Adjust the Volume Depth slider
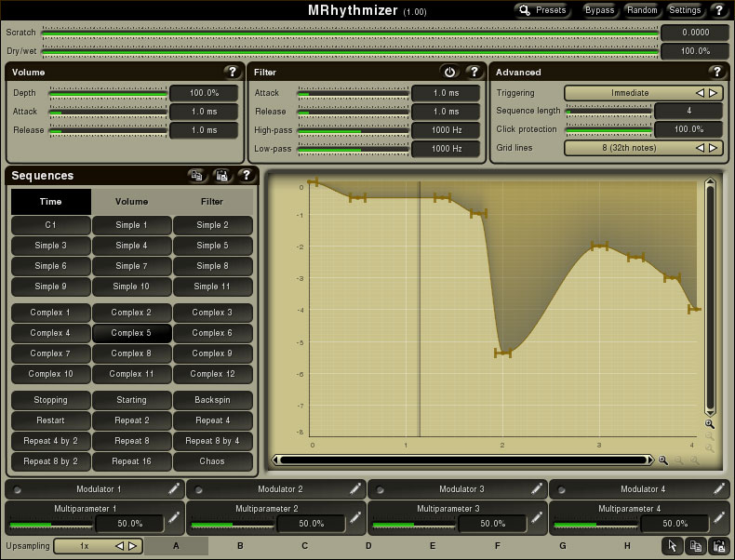The width and height of the screenshot is (735, 560). 108,93
